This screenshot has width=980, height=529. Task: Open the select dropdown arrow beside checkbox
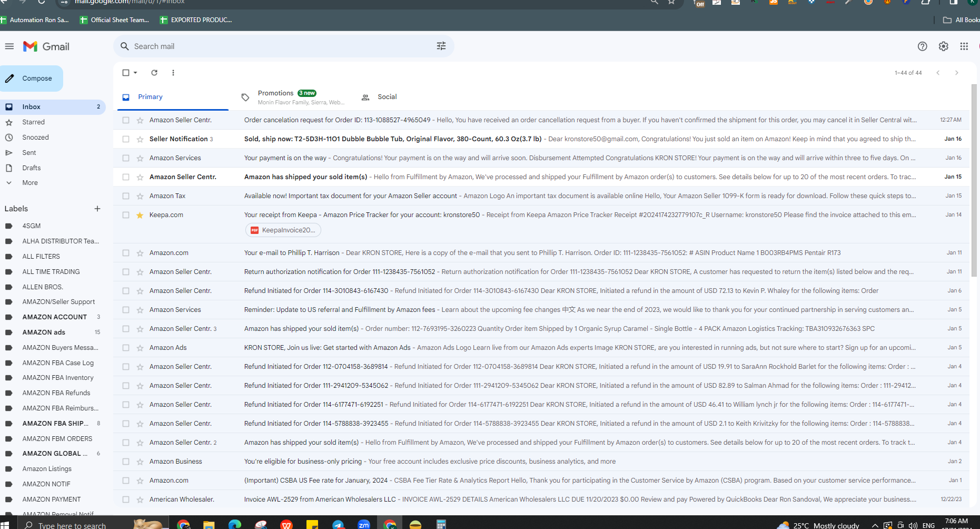pos(135,73)
